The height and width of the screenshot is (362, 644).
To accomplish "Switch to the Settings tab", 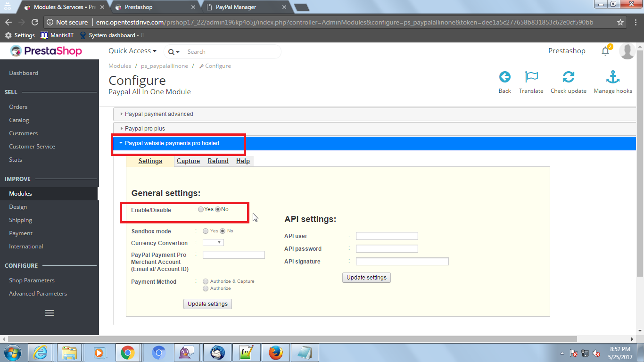I will pyautogui.click(x=150, y=161).
